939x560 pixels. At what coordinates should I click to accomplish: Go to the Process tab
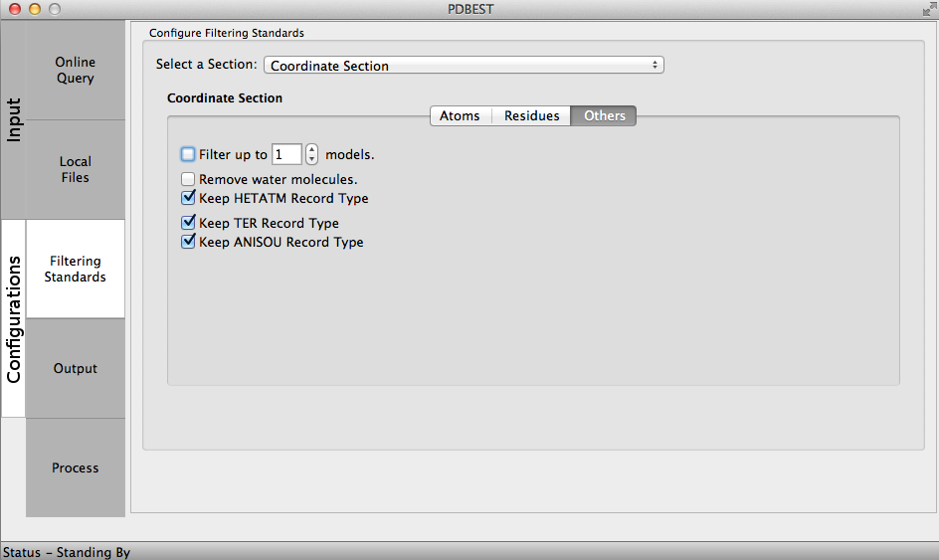[x=76, y=468]
